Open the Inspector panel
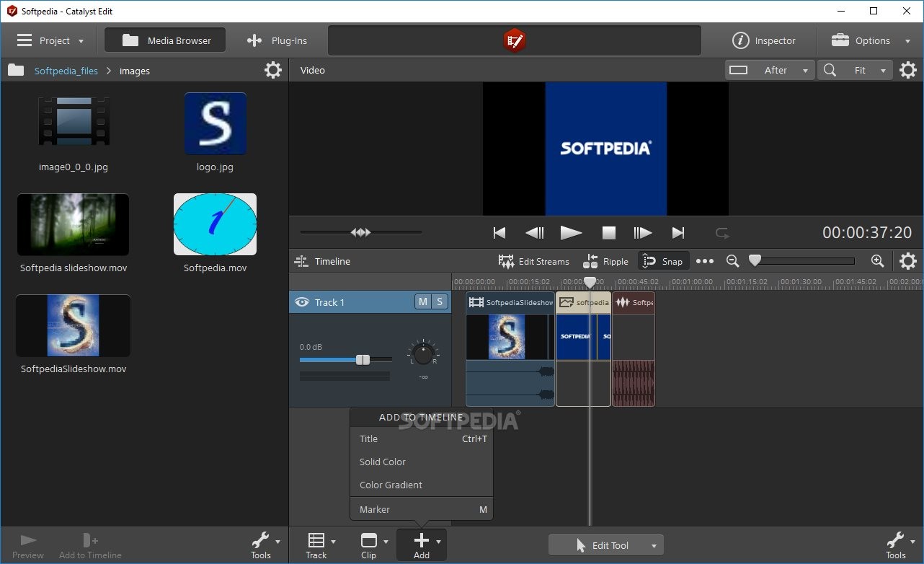The image size is (924, 564). click(764, 40)
